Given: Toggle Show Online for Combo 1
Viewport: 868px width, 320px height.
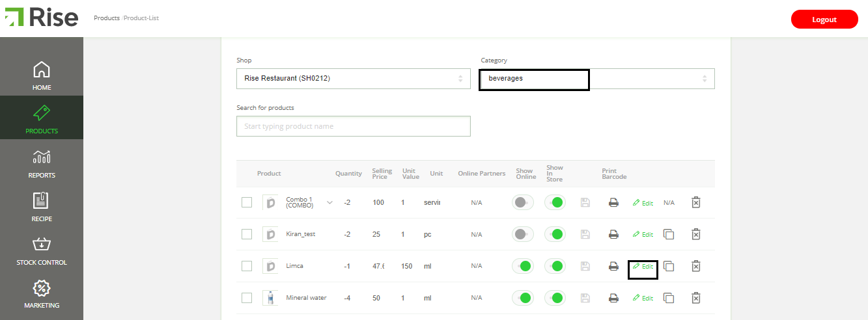Looking at the screenshot, I should pyautogui.click(x=524, y=202).
